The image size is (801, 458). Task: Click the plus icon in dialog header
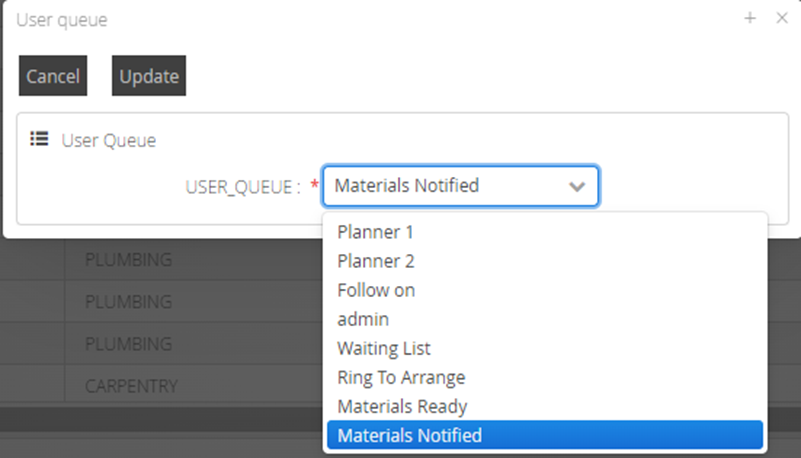tap(750, 18)
